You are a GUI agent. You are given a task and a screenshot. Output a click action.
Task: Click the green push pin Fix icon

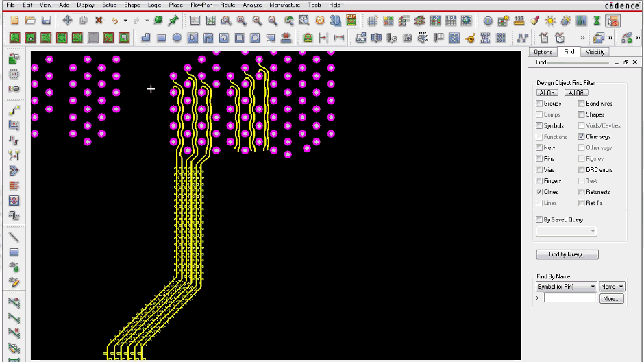174,21
